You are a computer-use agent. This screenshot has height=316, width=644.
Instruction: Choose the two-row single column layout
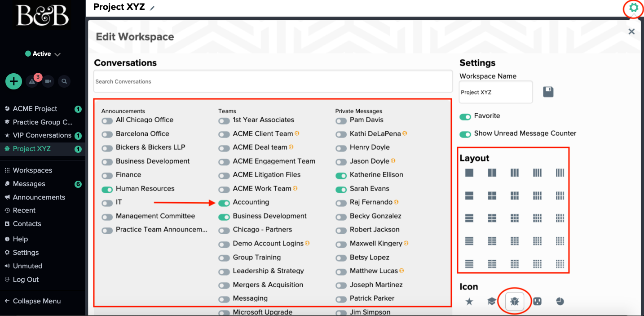[x=469, y=196]
